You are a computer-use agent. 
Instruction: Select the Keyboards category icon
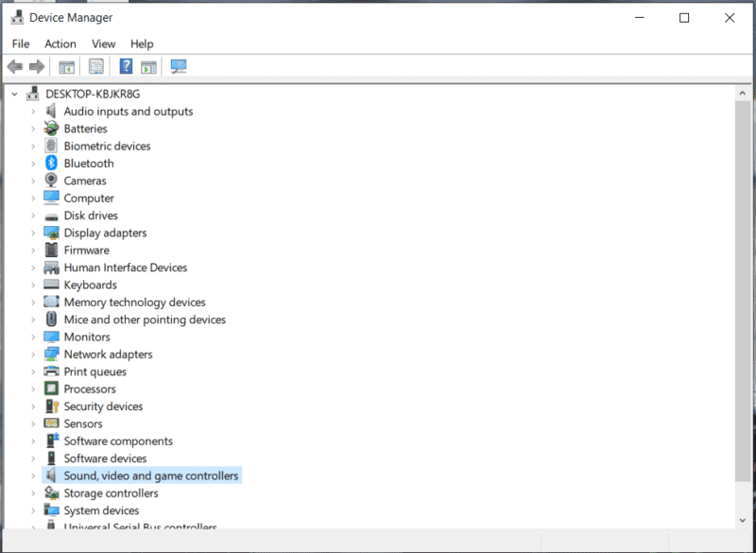click(x=52, y=285)
